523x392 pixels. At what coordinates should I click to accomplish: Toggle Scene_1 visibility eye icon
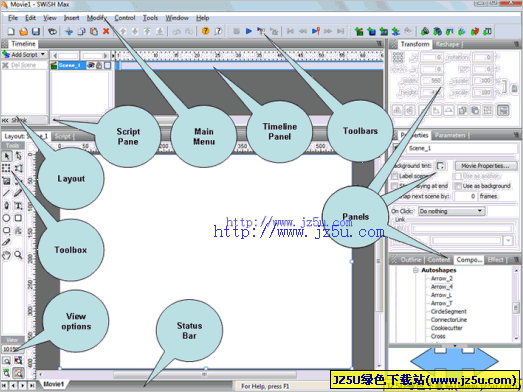point(90,65)
